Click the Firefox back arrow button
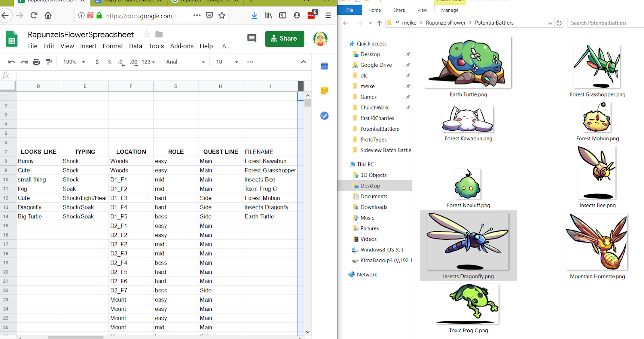Image resolution: width=644 pixels, height=339 pixels. coord(5,16)
